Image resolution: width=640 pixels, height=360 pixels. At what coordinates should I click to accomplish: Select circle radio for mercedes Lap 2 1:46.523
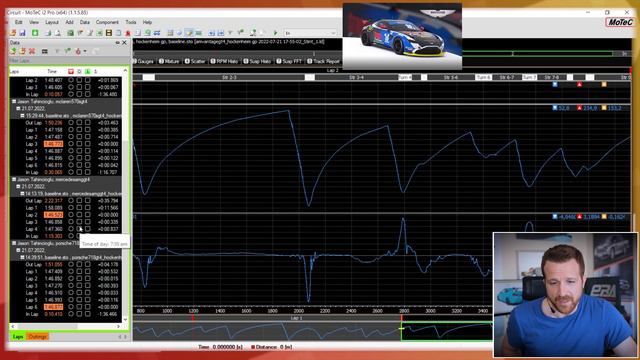(71, 215)
